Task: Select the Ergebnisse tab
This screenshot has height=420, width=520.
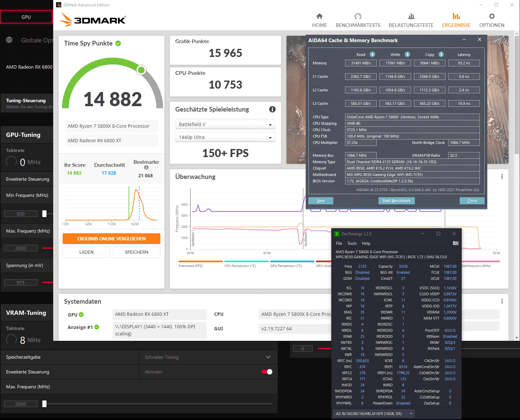Action: click(x=456, y=21)
